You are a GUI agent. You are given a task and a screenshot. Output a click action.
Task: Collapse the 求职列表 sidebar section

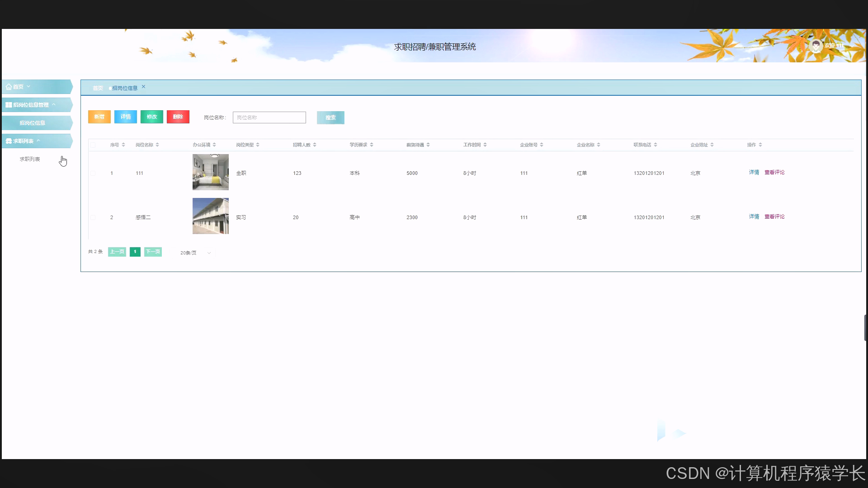pyautogui.click(x=38, y=141)
